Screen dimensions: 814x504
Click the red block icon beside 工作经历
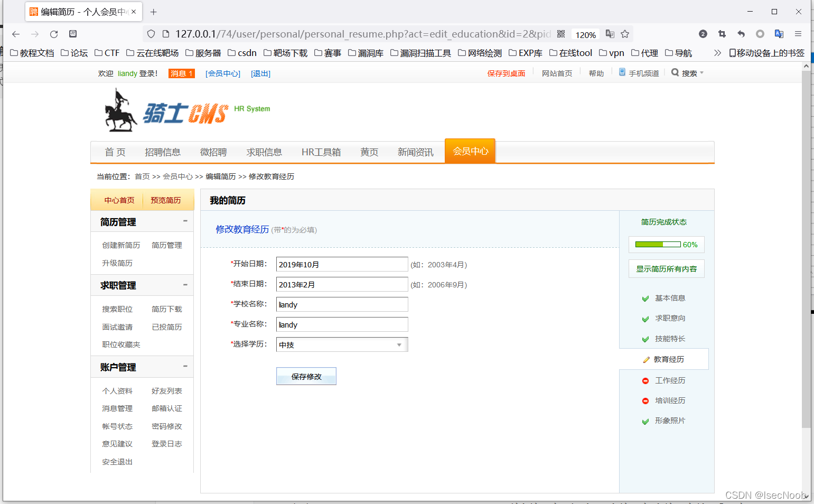tap(645, 380)
